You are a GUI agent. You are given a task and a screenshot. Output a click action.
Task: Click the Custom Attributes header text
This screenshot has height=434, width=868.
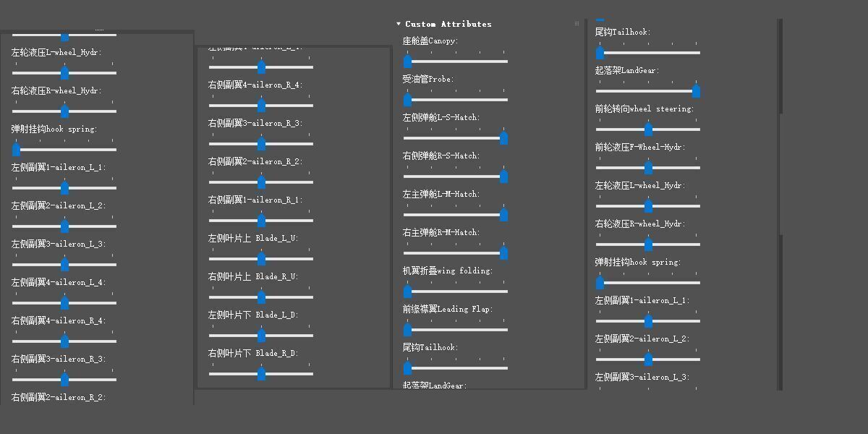(448, 24)
